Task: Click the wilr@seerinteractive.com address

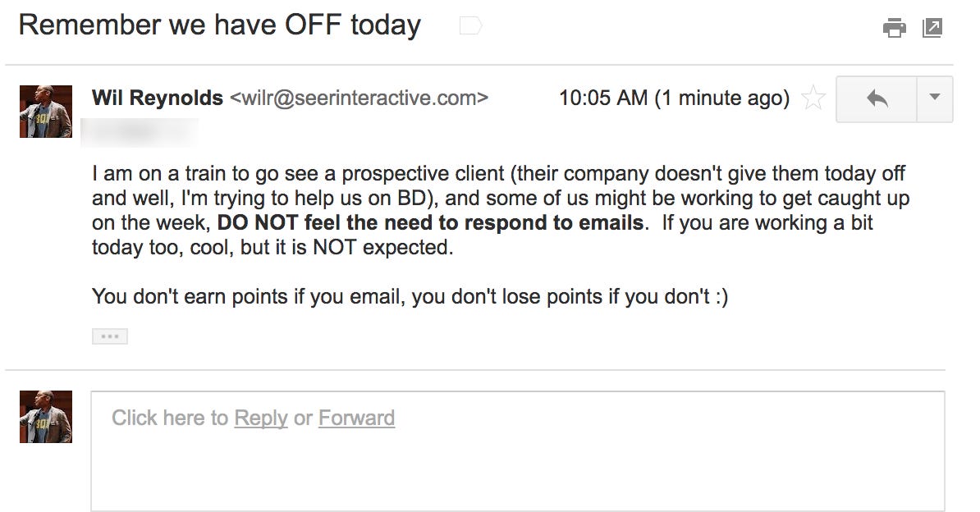Action: (x=359, y=98)
